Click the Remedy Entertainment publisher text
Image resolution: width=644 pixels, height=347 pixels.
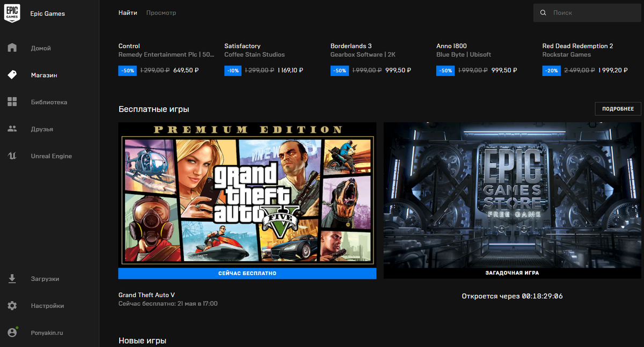click(166, 55)
